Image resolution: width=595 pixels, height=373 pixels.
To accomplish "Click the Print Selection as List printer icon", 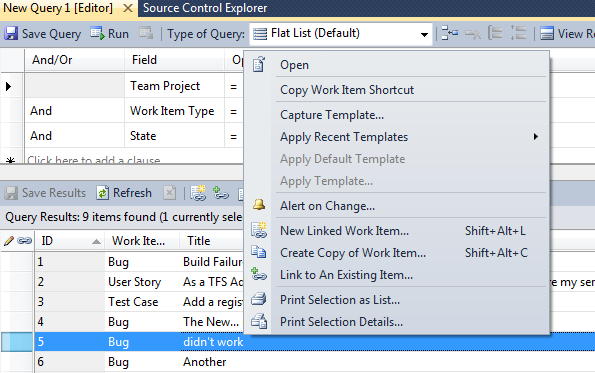I will click(259, 299).
